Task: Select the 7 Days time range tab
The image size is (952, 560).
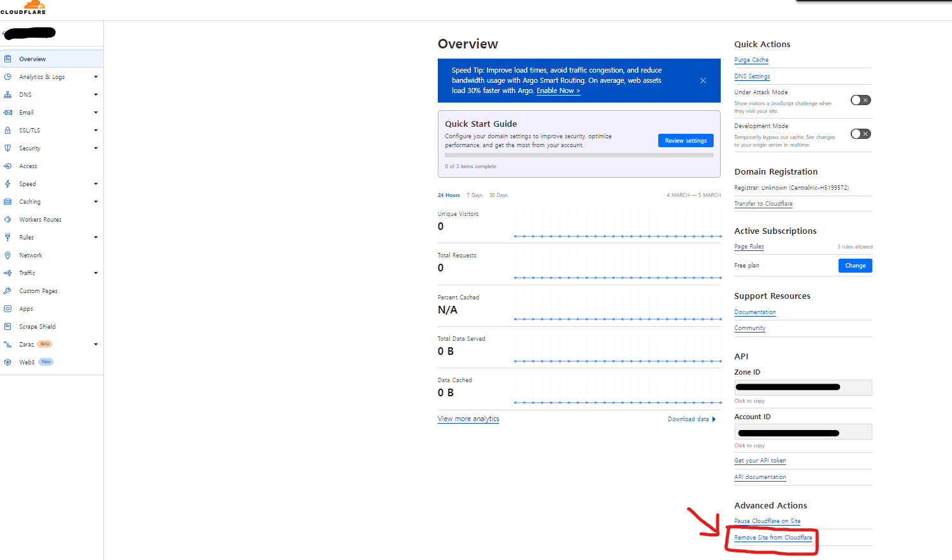Action: click(474, 195)
